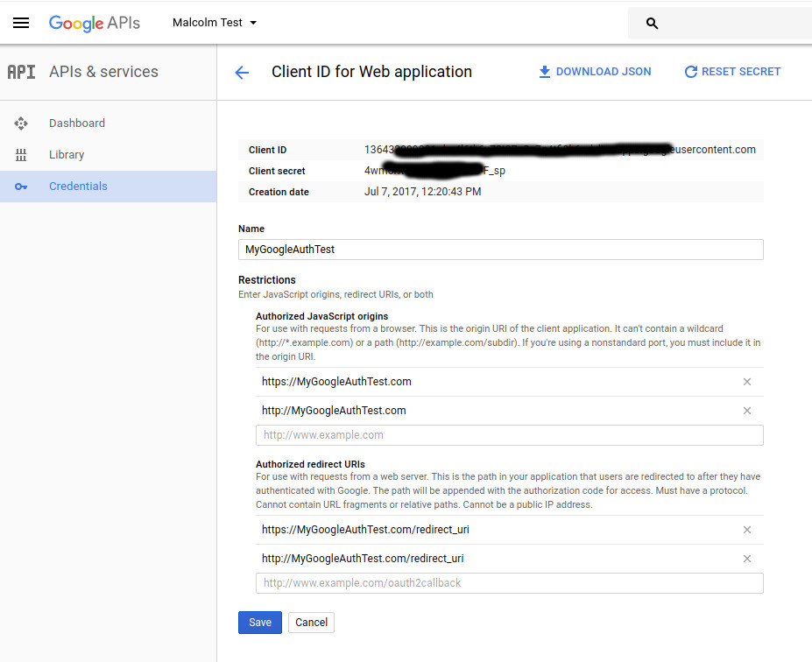Screen dimensions: 812x662
Task: Click the Reset Secret refresh icon
Action: [x=691, y=72]
